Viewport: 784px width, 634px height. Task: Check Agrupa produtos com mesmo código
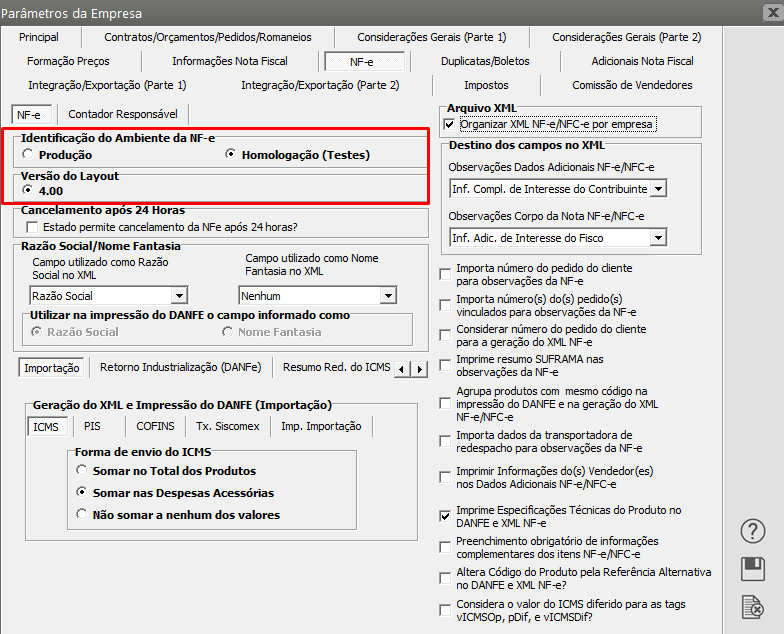(445, 404)
